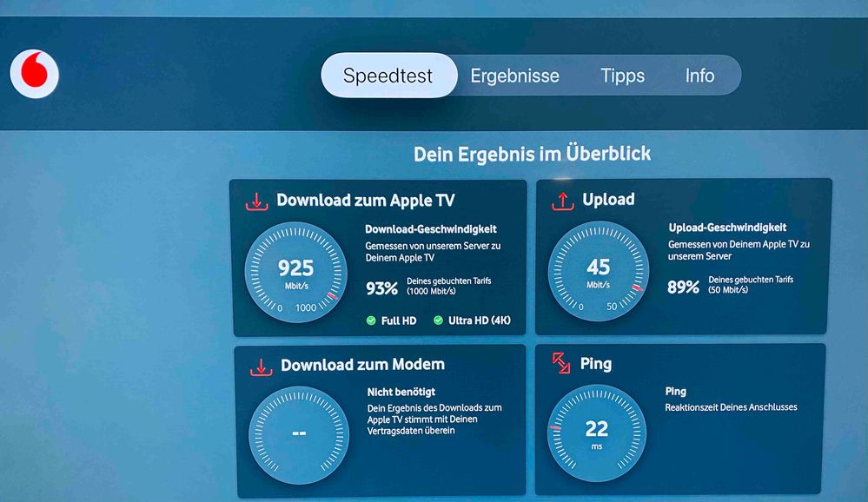Click the Download zum Modem heading
Image resolution: width=868 pixels, height=502 pixels.
[362, 365]
